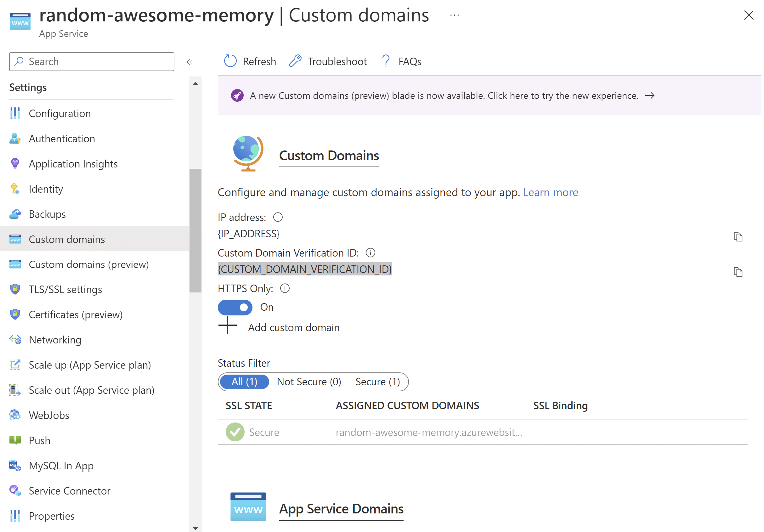
Task: Click the info icon beside HTTPS Only
Action: 285,288
